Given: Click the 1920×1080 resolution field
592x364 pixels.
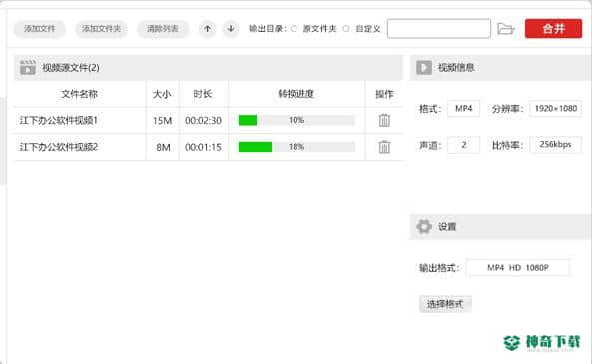Looking at the screenshot, I should click(555, 109).
